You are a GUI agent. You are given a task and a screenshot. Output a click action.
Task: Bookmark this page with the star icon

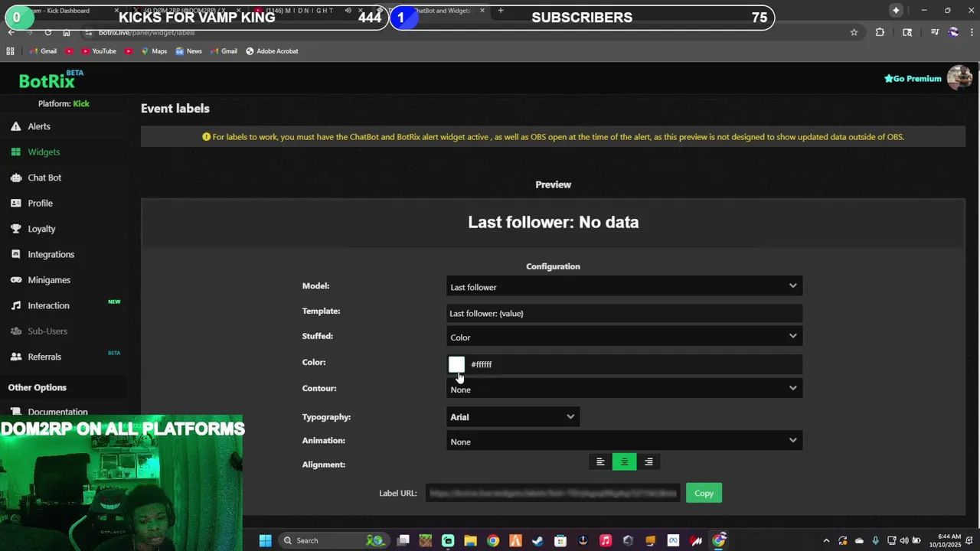pyautogui.click(x=854, y=32)
